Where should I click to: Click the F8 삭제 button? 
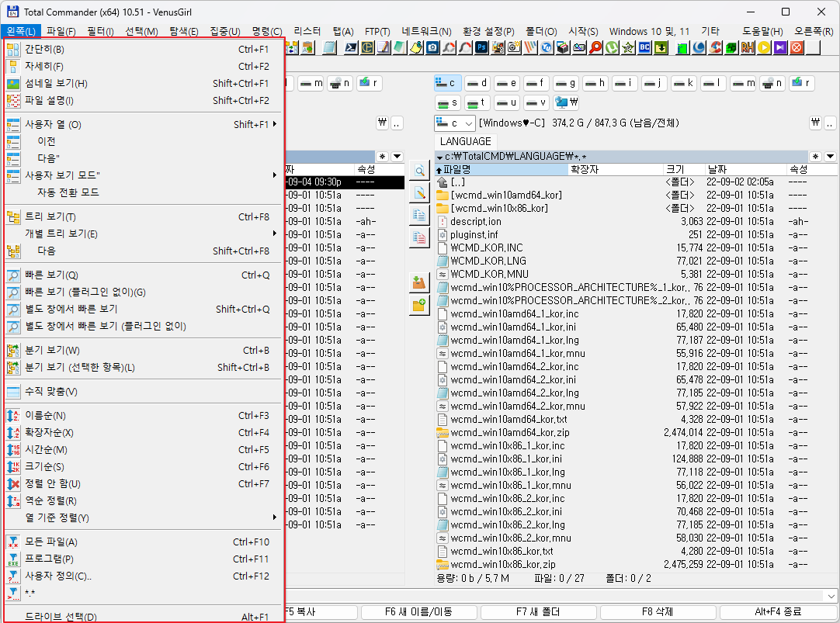point(658,612)
